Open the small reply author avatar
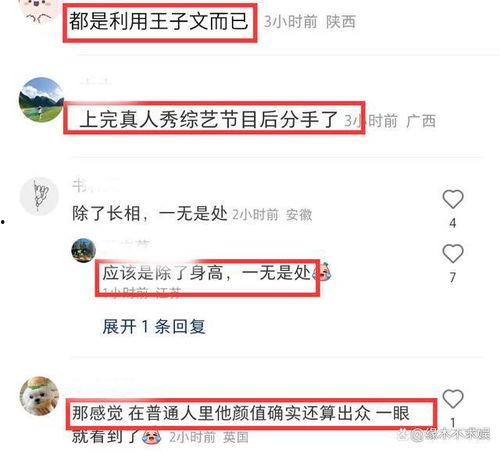 84,250
